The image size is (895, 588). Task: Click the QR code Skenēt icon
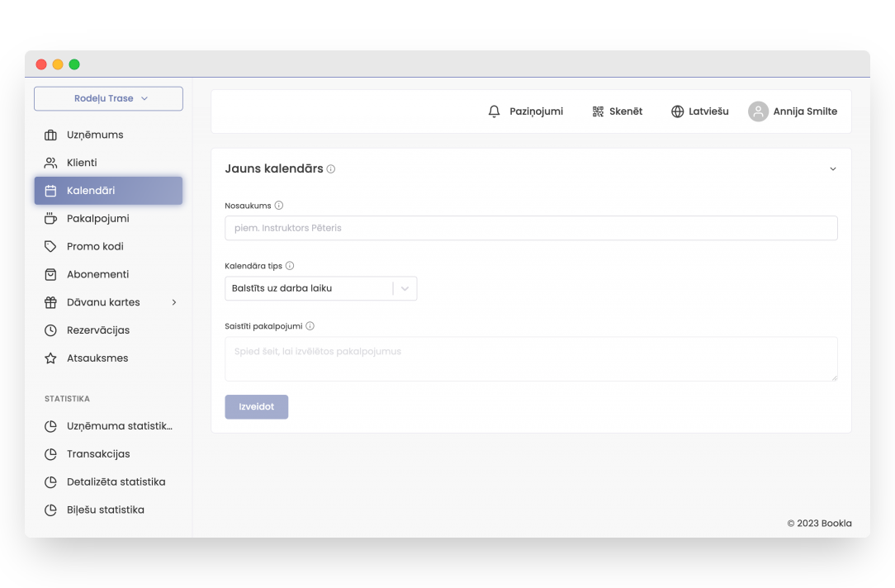click(598, 111)
